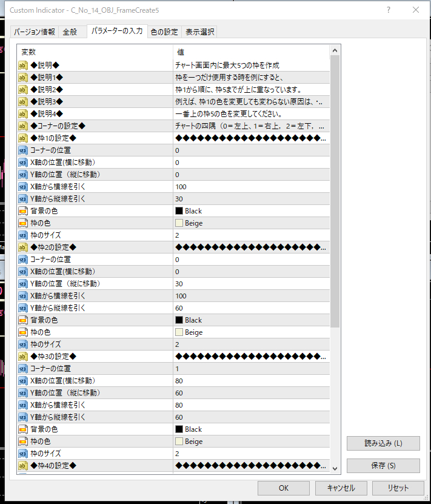Select the パラメーターの入力 tab
This screenshot has width=431, height=504.
click(x=117, y=31)
